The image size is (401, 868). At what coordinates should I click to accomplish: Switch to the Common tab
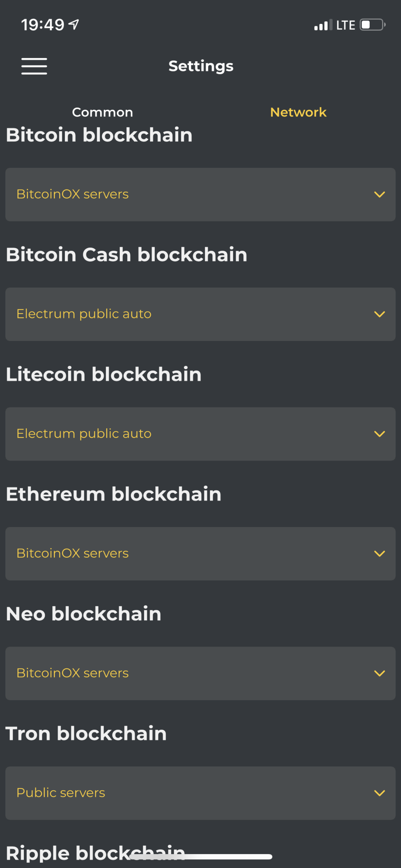[102, 112]
